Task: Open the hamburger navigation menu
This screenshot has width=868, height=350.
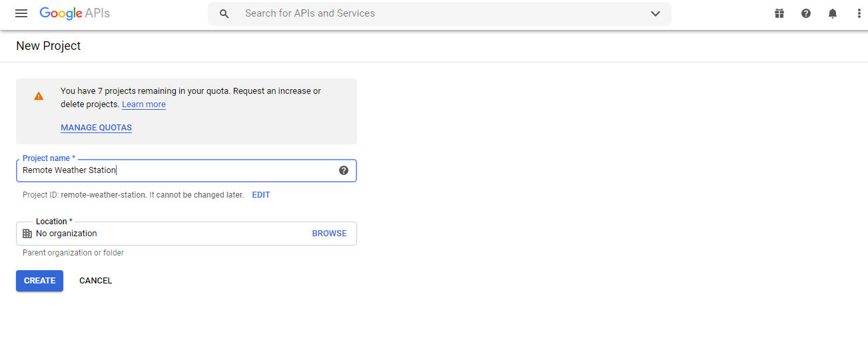Action: [x=21, y=13]
